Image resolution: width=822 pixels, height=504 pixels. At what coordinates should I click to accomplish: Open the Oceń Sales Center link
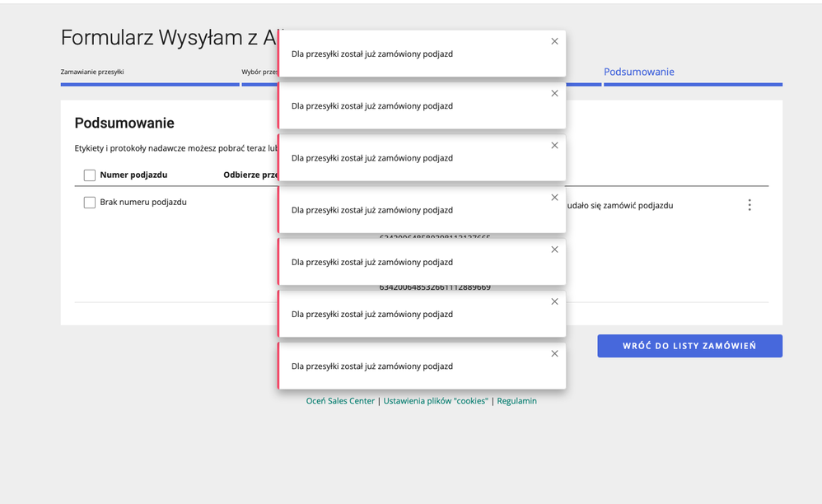tap(340, 401)
